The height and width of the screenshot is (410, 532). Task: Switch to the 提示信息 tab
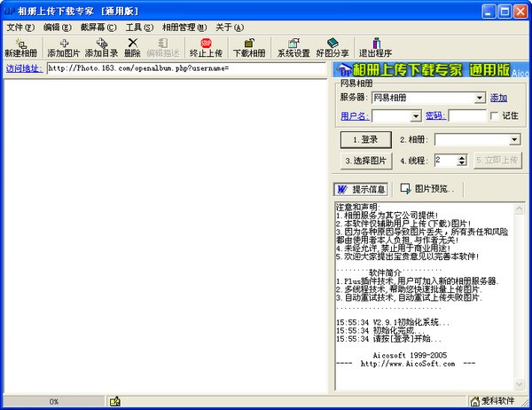(x=361, y=189)
